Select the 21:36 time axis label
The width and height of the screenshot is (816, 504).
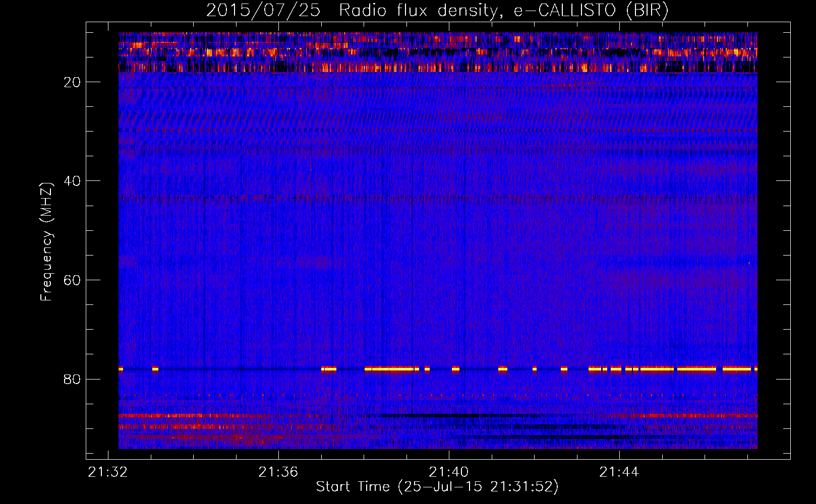(x=278, y=472)
